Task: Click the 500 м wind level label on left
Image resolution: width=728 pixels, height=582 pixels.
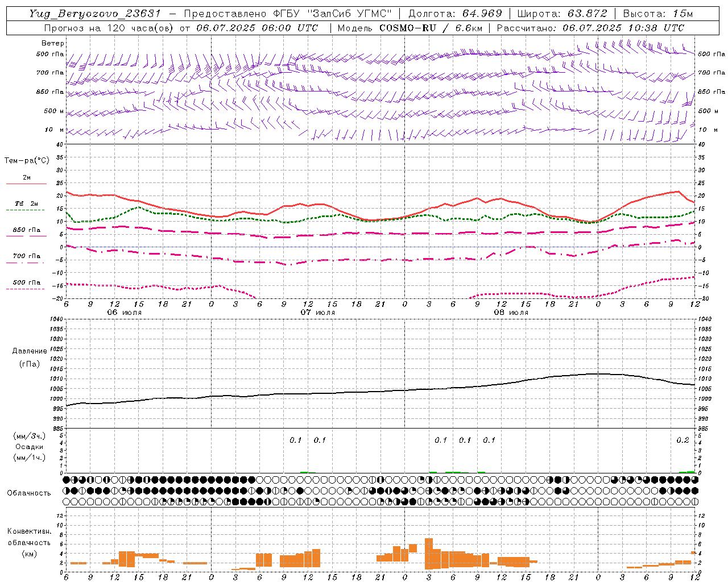Action: coord(54,111)
